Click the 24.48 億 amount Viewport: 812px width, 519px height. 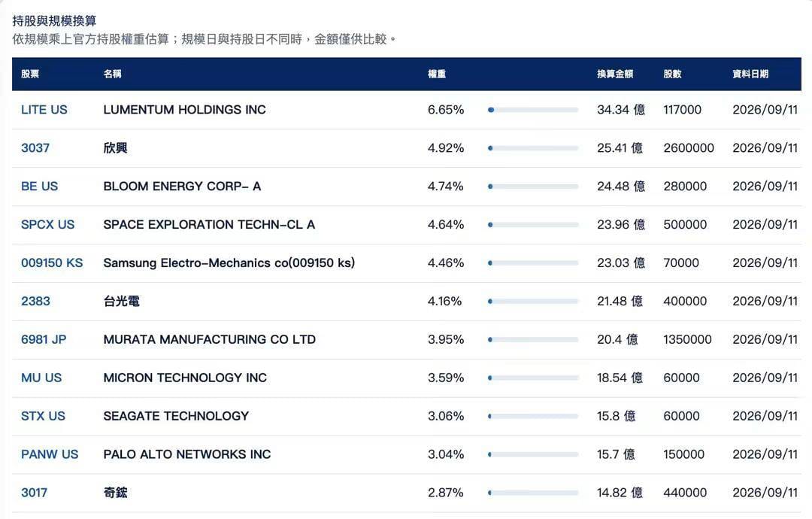coord(621,187)
